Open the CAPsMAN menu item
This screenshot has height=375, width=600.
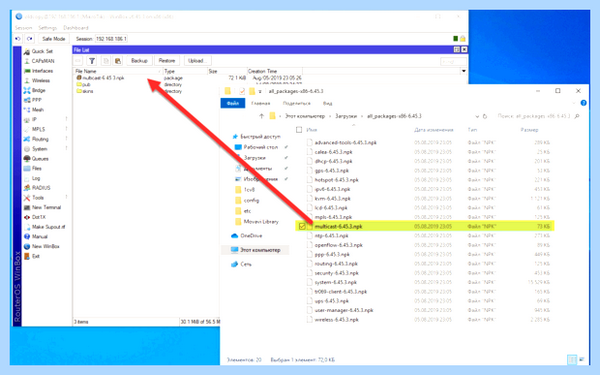click(x=39, y=61)
